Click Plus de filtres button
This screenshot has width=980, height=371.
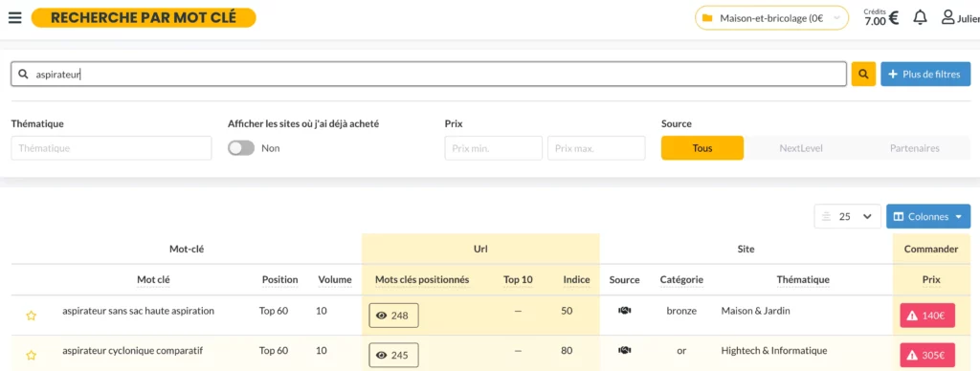coord(925,74)
